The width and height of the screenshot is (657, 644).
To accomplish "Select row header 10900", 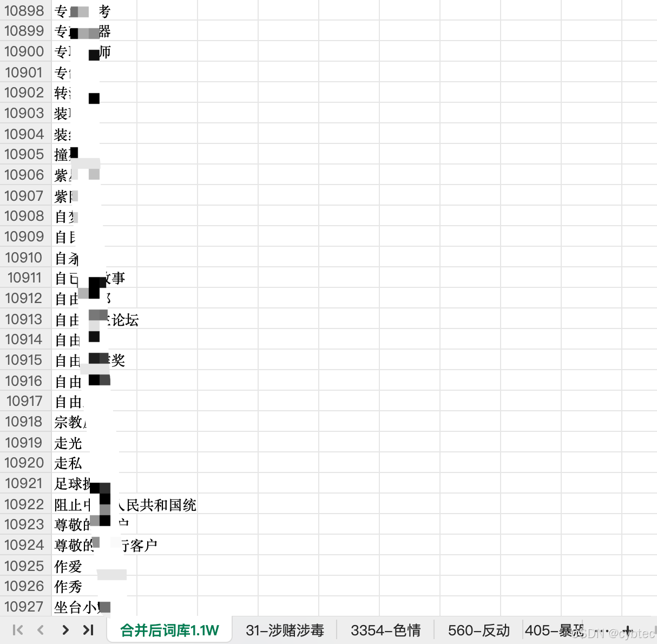I will coord(25,51).
